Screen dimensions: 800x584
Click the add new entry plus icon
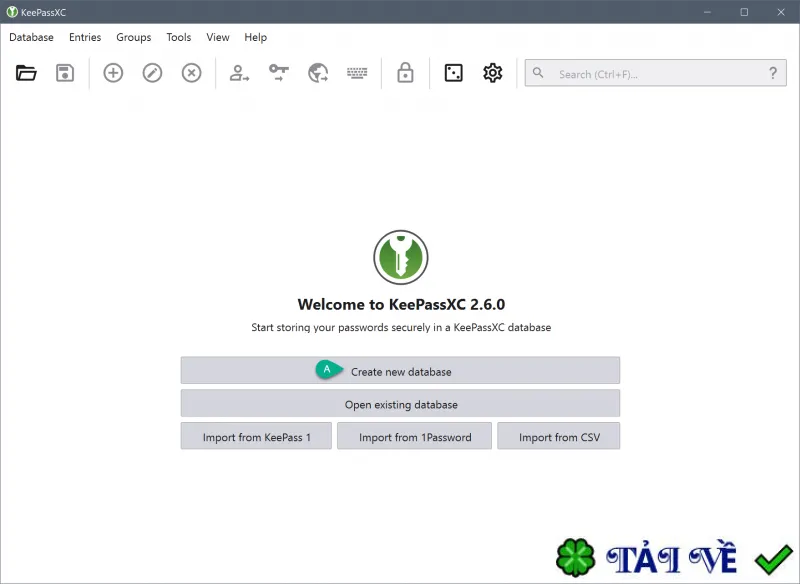113,73
